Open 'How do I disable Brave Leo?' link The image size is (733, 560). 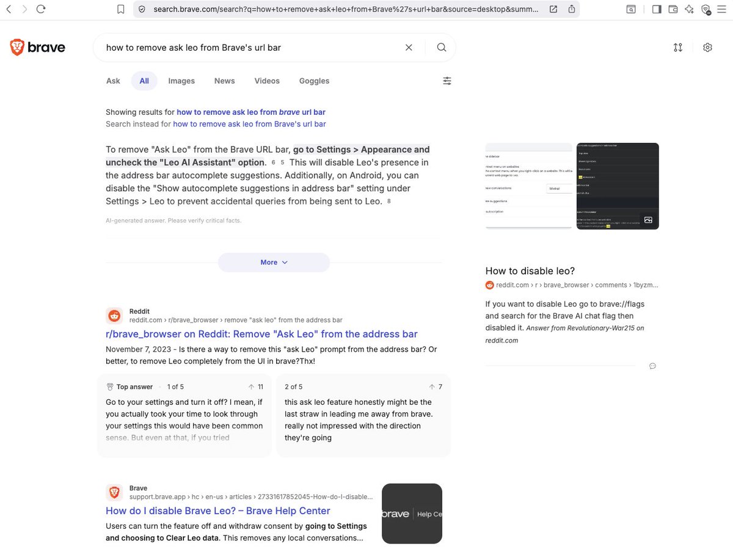click(x=218, y=511)
